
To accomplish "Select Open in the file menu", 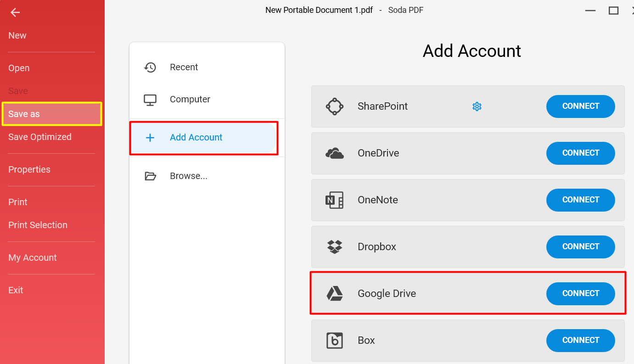I will pyautogui.click(x=19, y=68).
